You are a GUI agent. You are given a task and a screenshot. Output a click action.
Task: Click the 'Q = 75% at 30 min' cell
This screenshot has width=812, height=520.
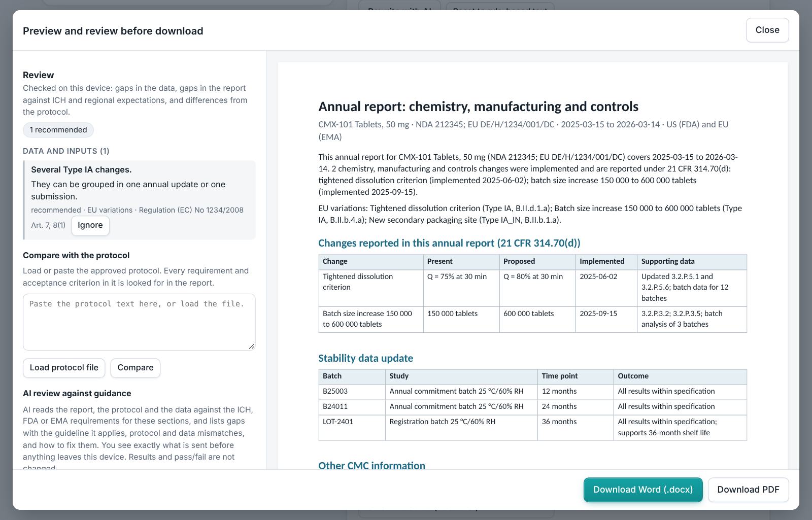pyautogui.click(x=461, y=288)
